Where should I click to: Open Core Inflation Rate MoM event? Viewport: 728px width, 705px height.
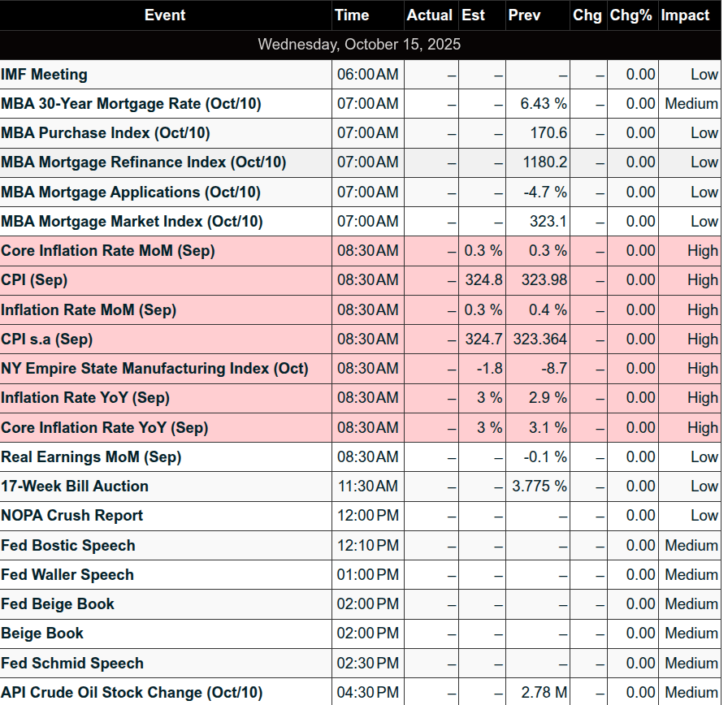(108, 251)
